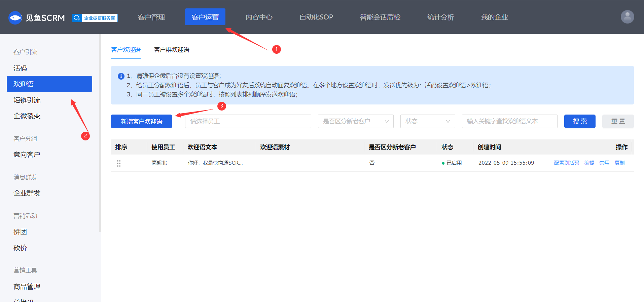The image size is (644, 302).
Task: Focus the keyword search input field
Action: coord(509,121)
